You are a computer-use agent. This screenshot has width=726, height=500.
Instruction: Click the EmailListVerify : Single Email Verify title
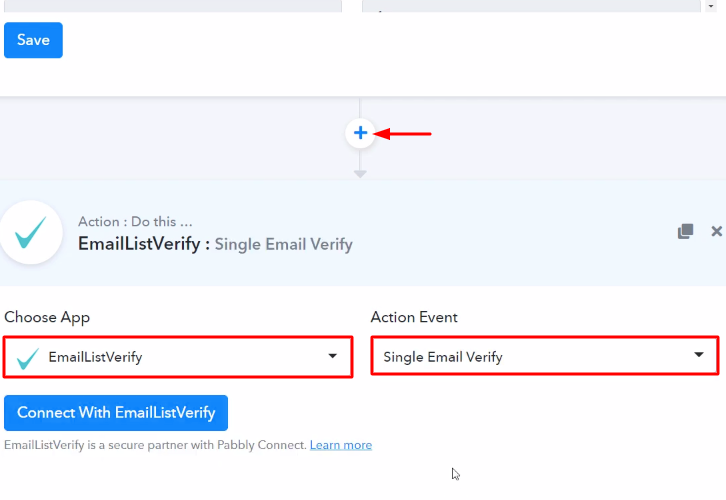(215, 244)
